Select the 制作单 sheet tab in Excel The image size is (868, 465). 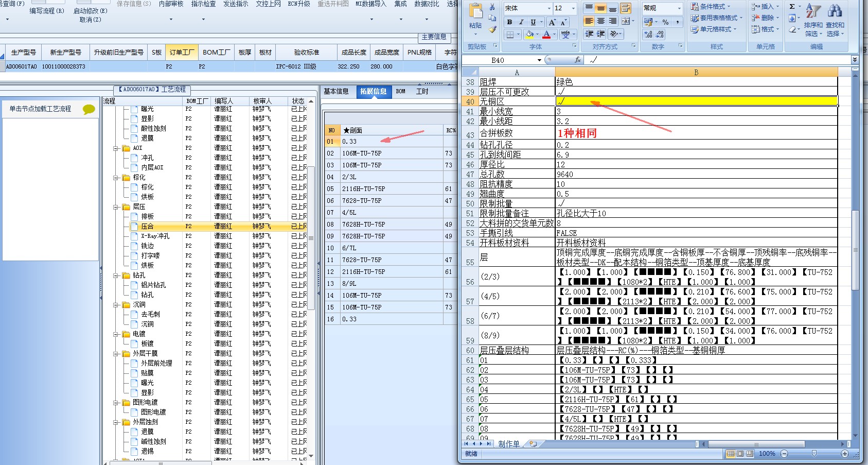click(509, 444)
